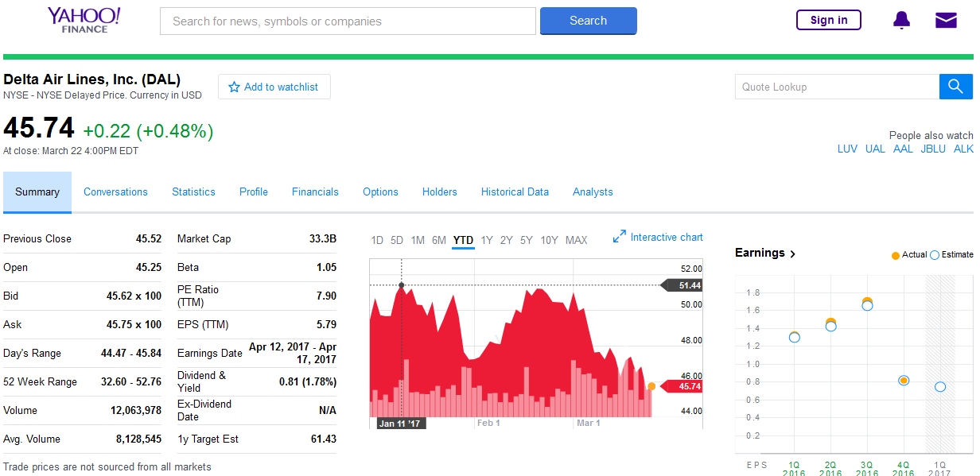The height and width of the screenshot is (476, 980).
Task: Switch to the Statistics tab
Action: (193, 192)
